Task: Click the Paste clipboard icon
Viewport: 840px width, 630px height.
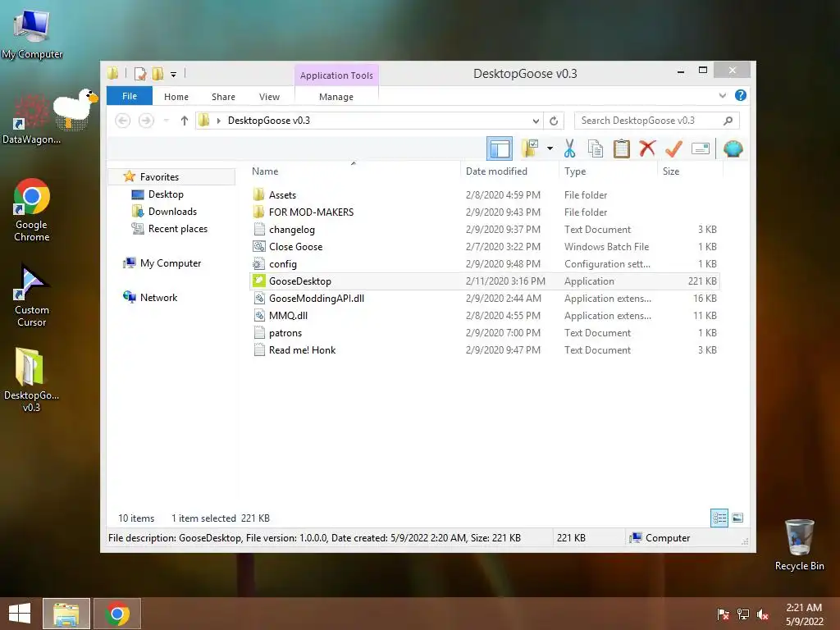Action: coord(622,148)
